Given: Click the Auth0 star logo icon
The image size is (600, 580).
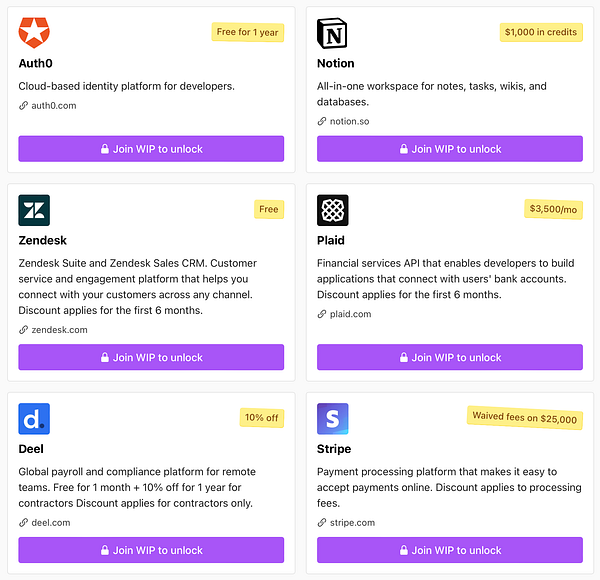Looking at the screenshot, I should pos(34,34).
